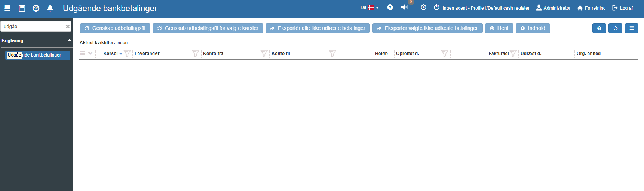
Task: Click Genskab udbetalingsfil for valgte kørsler
Action: pyautogui.click(x=208, y=28)
